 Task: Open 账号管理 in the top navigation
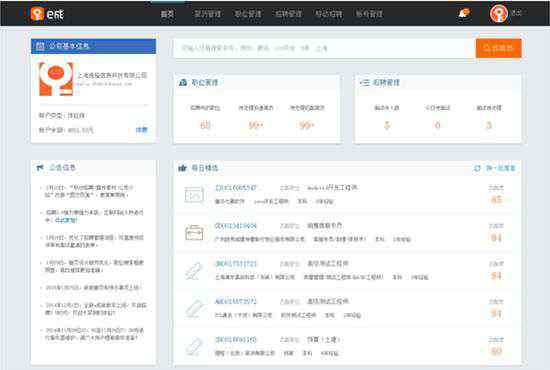(369, 14)
